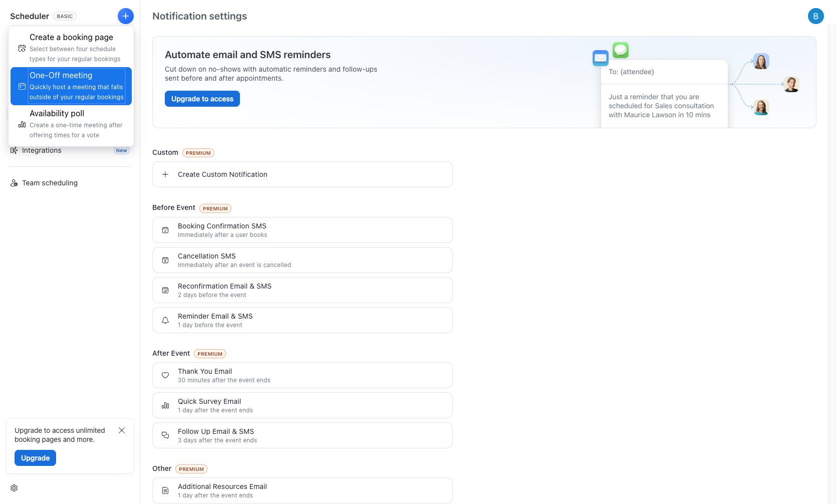Click top attendee avatar in illustration

[x=761, y=61]
